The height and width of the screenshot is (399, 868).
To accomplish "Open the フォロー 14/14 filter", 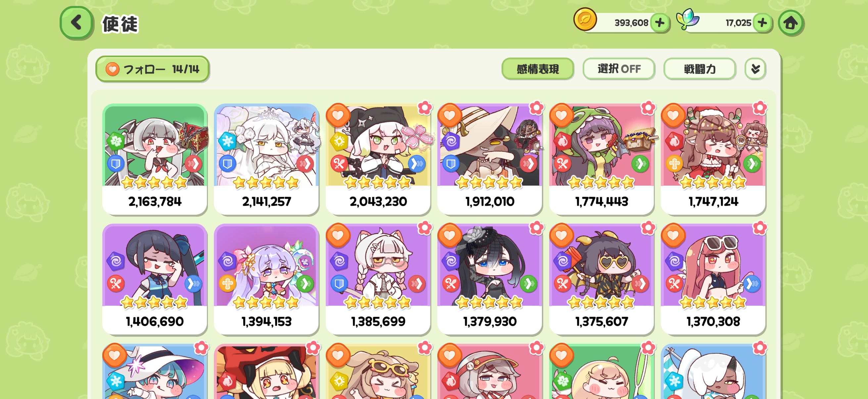I will (x=152, y=69).
